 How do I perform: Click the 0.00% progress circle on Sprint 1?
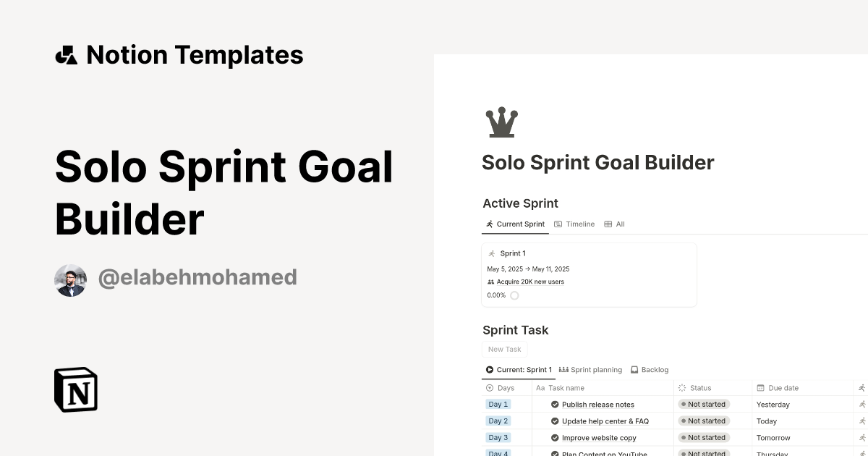(x=514, y=295)
